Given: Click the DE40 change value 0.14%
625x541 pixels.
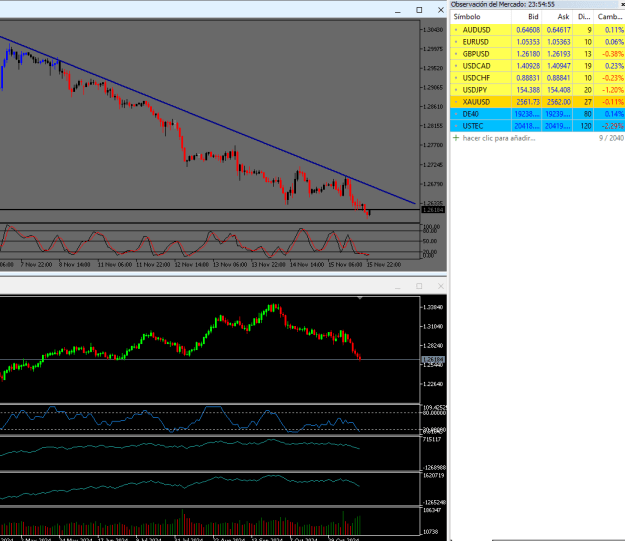Looking at the screenshot, I should click(x=614, y=114).
